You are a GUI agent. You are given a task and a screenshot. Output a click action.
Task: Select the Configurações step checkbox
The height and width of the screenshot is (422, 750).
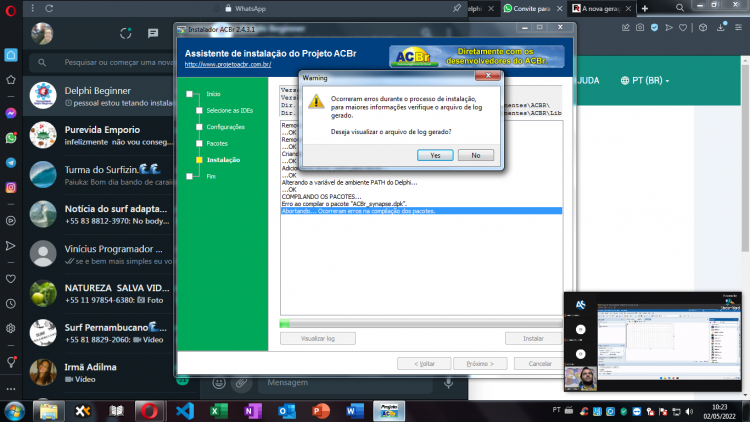coord(199,127)
